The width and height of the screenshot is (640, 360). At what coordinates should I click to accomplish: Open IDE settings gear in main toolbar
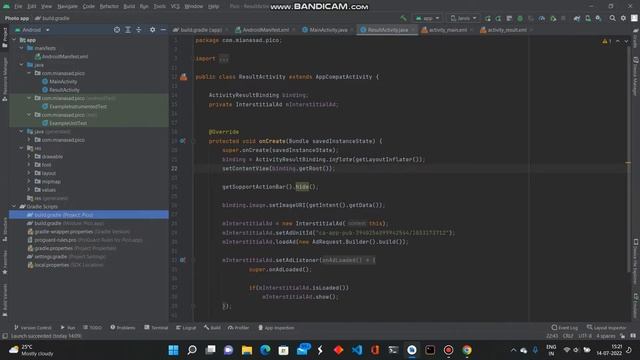(x=623, y=18)
